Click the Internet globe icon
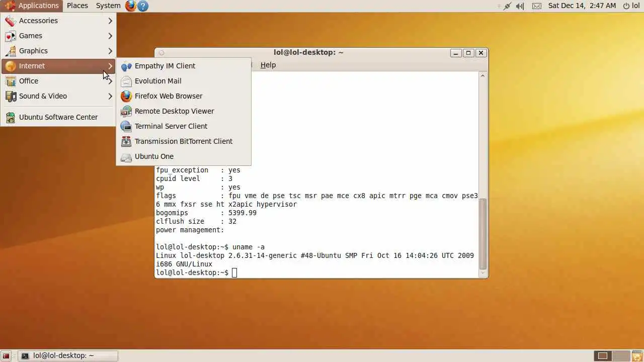The height and width of the screenshot is (362, 644). 10,66
